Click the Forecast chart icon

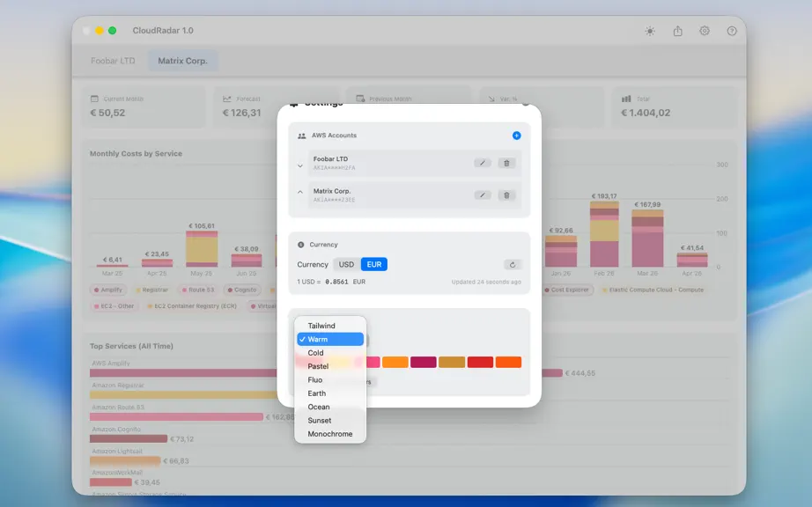(227, 99)
